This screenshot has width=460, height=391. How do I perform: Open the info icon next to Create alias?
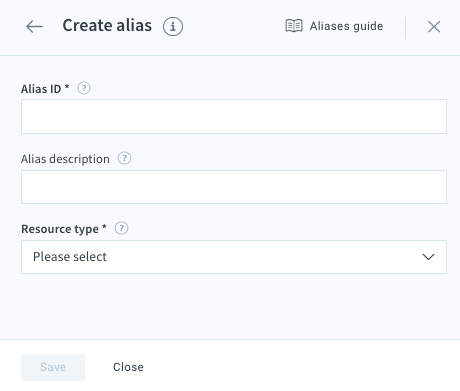coord(173,26)
